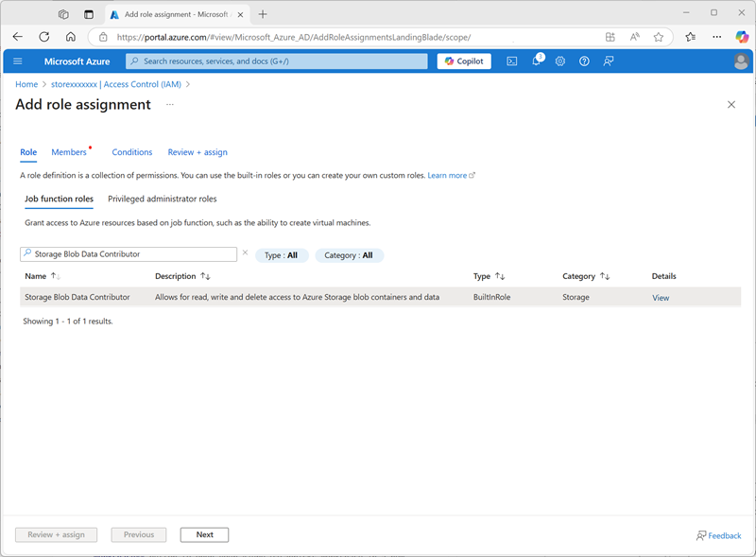Click the browser back arrow
The width and height of the screenshot is (756, 557).
click(18, 37)
